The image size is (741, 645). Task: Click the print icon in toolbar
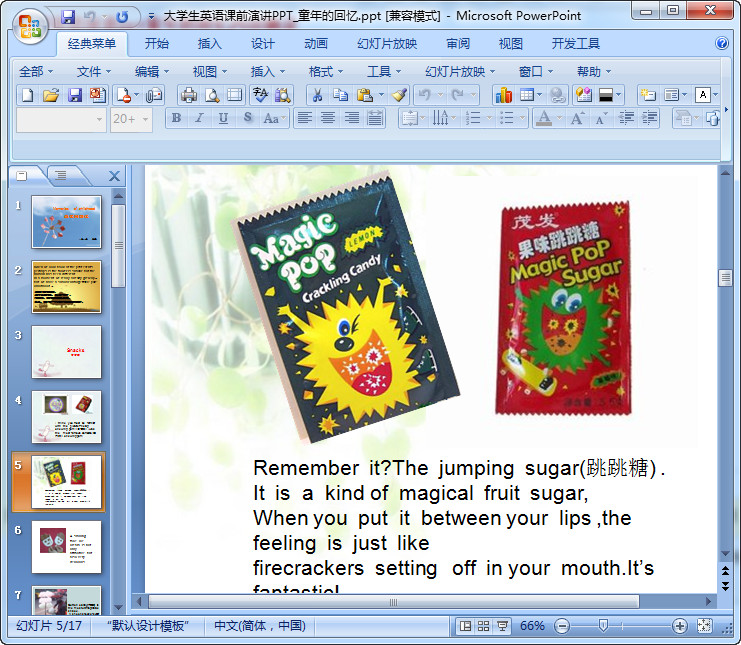tap(189, 95)
